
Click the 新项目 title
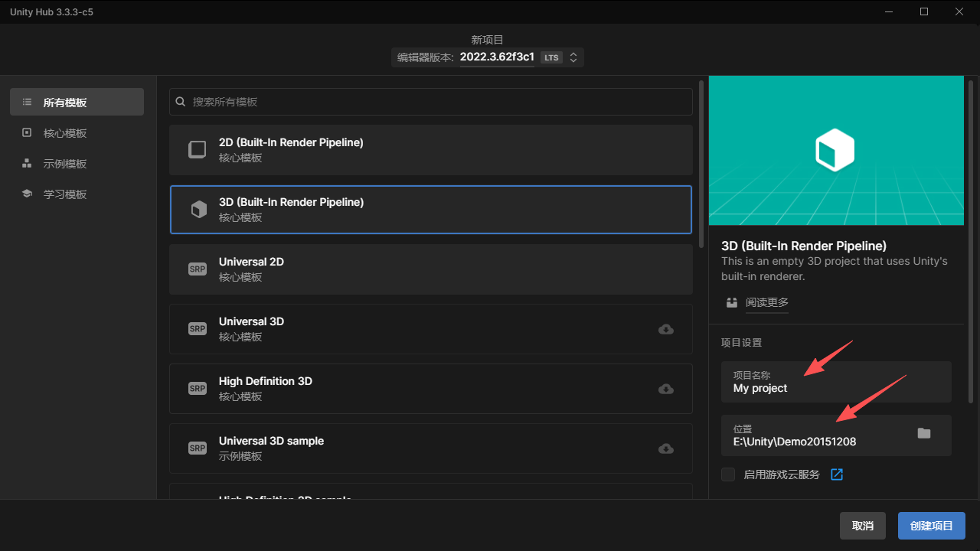point(488,39)
